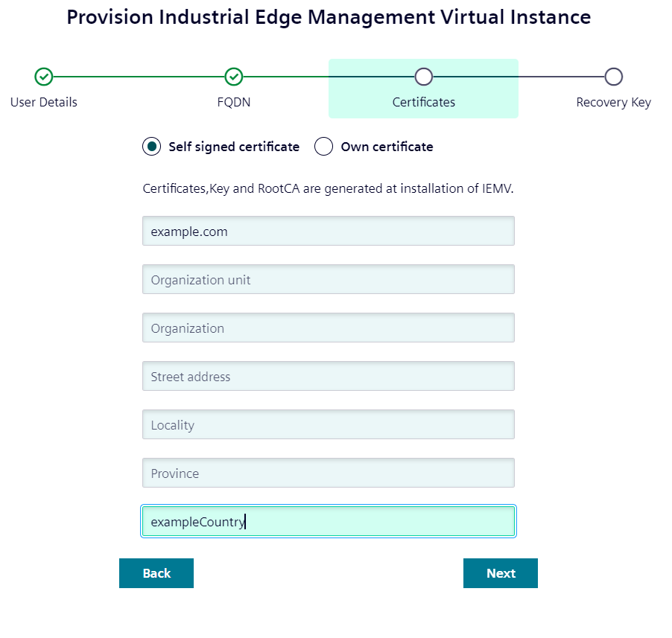This screenshot has height=638, width=672.
Task: Click the exampleCountry text field
Action: pyautogui.click(x=329, y=522)
